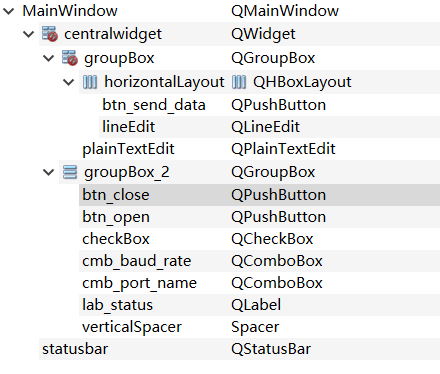Collapse the horizontalLayout node arrow
The image size is (440, 374).
pyautogui.click(x=69, y=82)
